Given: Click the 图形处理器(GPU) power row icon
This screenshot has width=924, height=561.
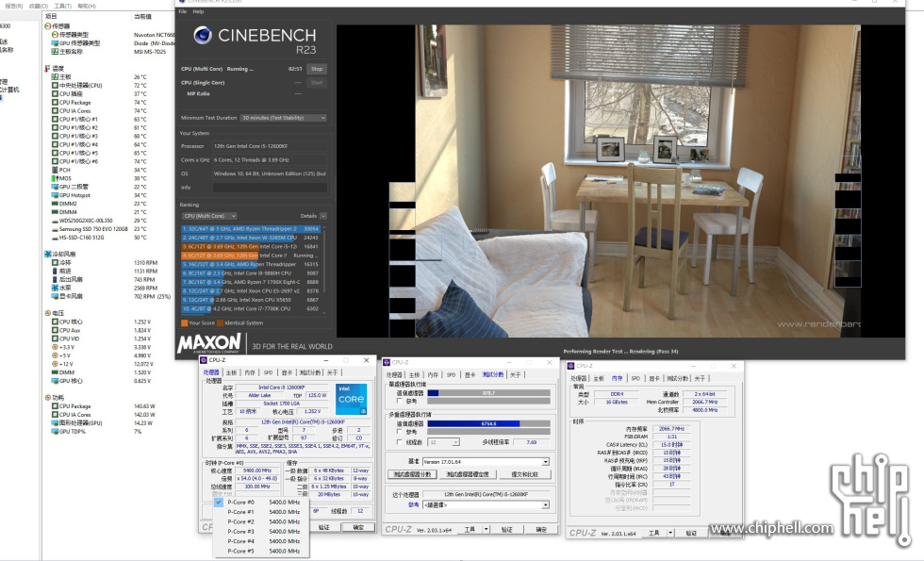Looking at the screenshot, I should point(55,423).
